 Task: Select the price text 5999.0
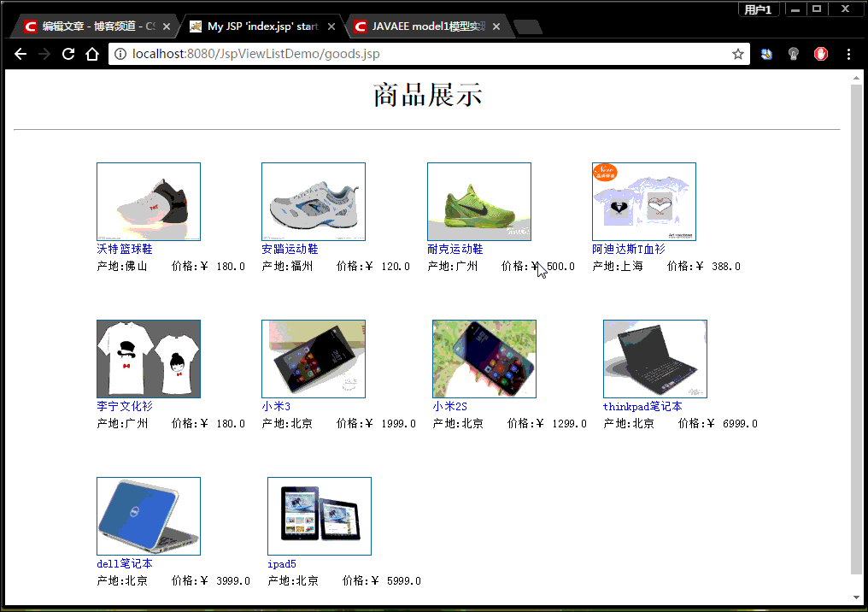tap(404, 581)
